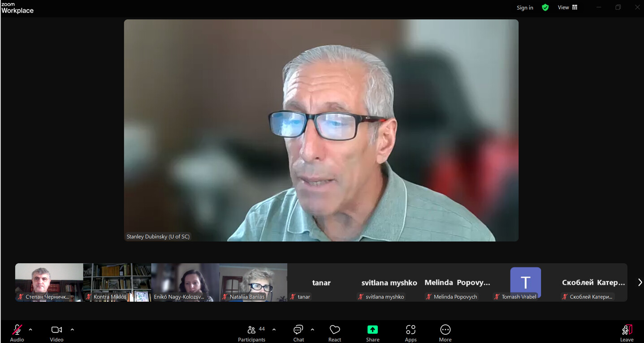The height and width of the screenshot is (343, 644).
Task: Expand video settings arrow next to Video
Action: (72, 330)
